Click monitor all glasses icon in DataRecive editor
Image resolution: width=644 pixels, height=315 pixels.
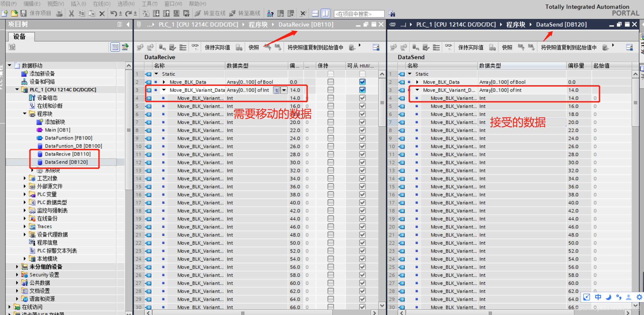click(x=195, y=47)
